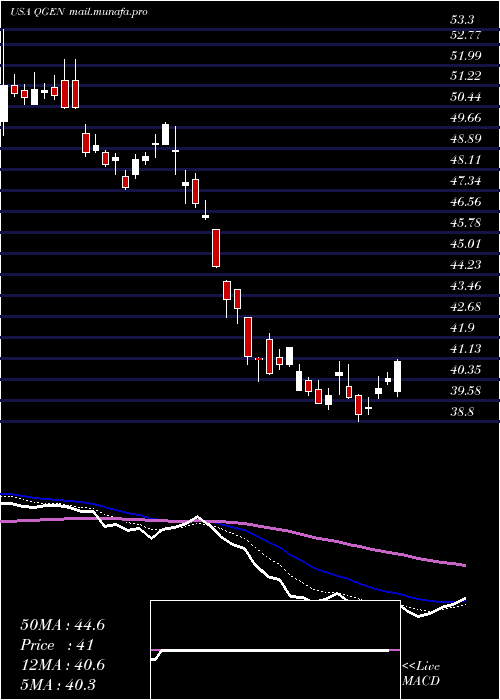Click the <<Live MACD label
Image resolution: width=500 pixels, height=700 pixels.
[x=421, y=674]
